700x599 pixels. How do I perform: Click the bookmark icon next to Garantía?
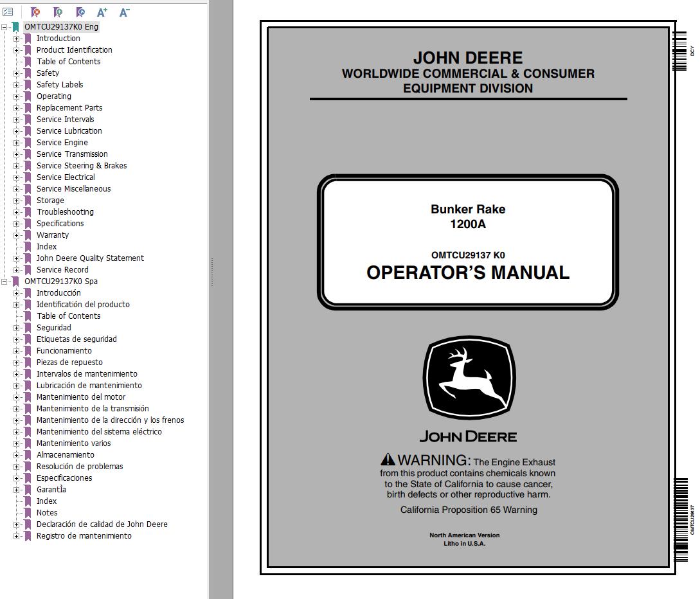[28, 490]
